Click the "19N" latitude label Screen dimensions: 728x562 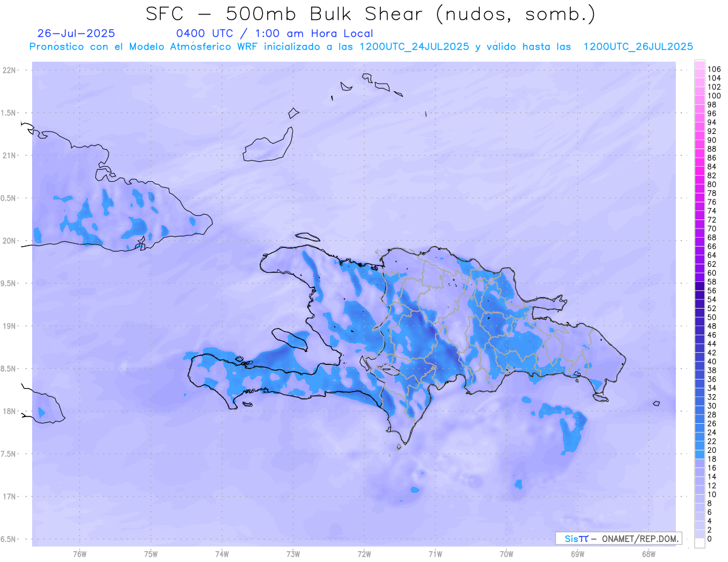click(9, 326)
